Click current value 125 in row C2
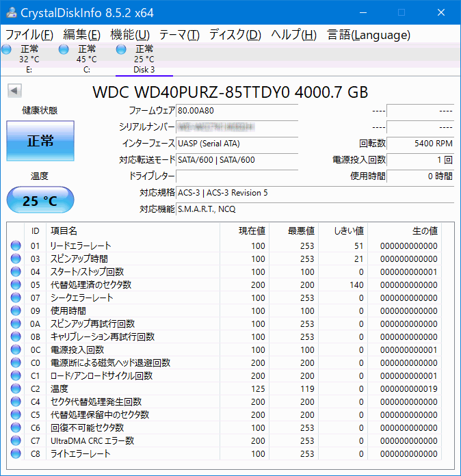This screenshot has width=461, height=476. pos(258,389)
